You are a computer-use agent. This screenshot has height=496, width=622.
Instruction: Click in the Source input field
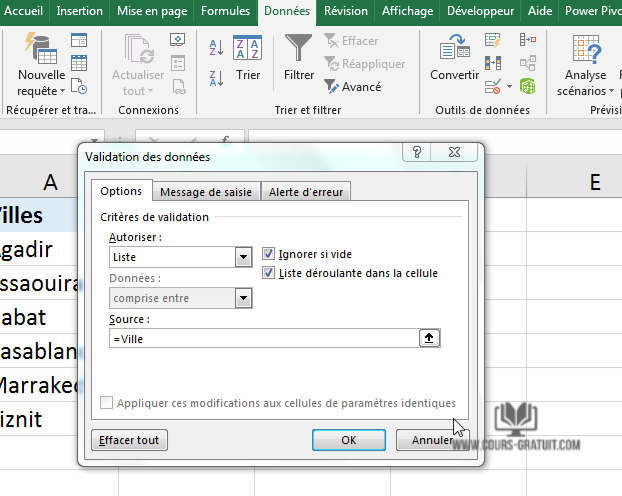[x=265, y=338]
